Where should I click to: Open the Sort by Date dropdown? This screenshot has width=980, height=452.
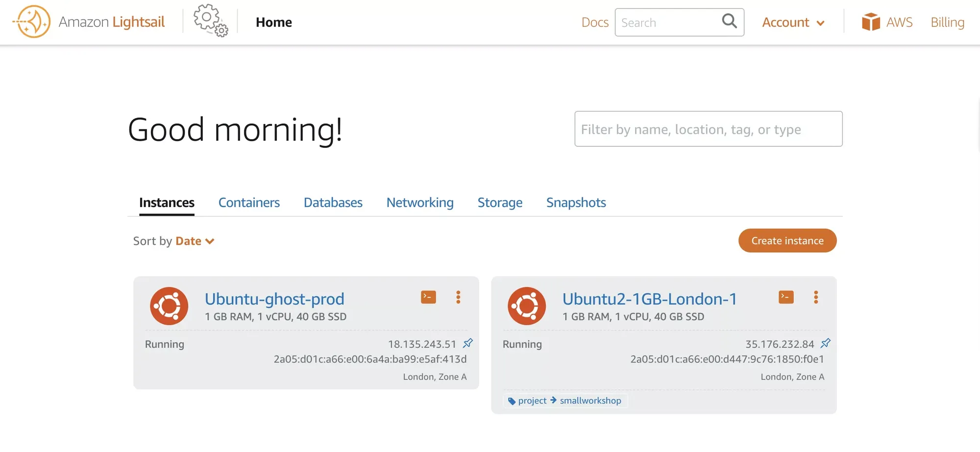coord(195,241)
